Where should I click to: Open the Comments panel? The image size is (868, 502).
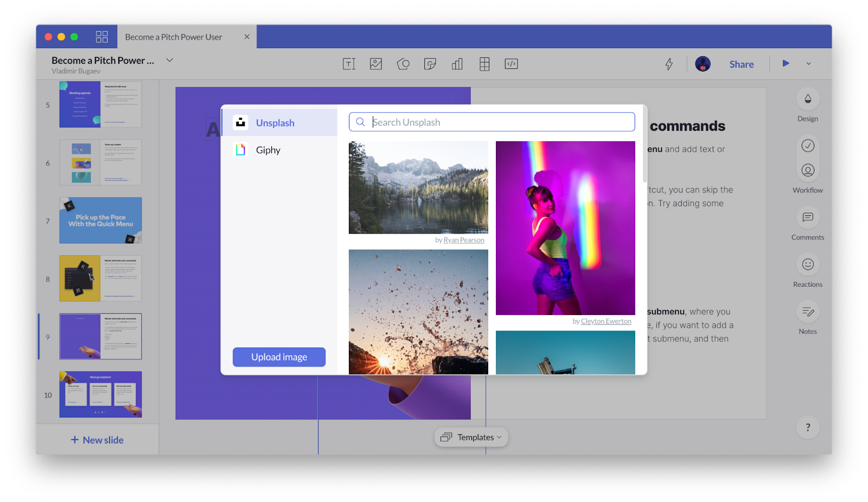pos(807,218)
